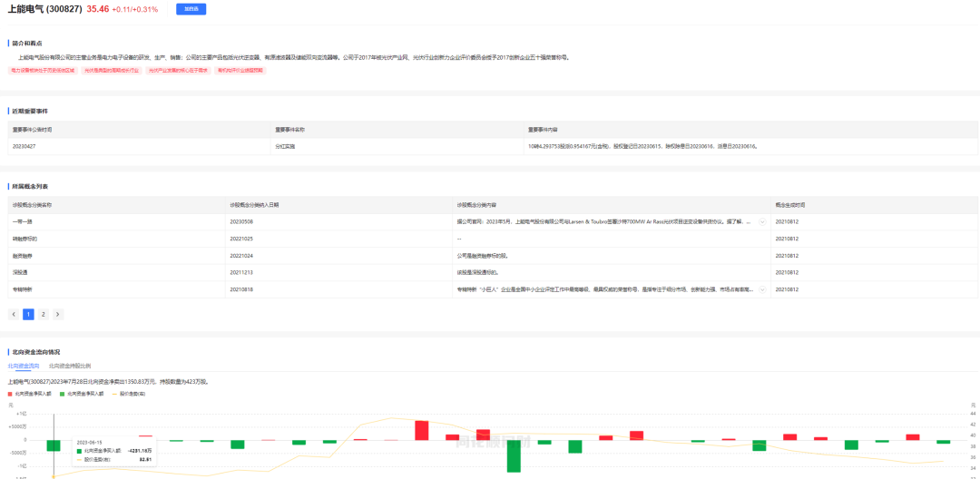Viewport: 980px width, 479px height.
Task: Select page 2 in the pagination
Action: pyautogui.click(x=44, y=314)
